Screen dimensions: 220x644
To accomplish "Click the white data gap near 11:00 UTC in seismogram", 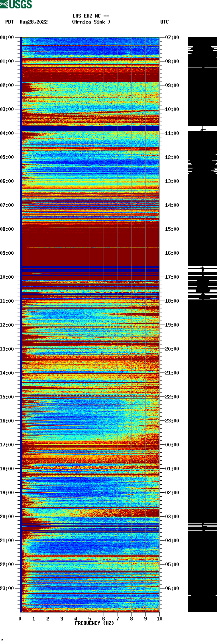I will (203, 128).
